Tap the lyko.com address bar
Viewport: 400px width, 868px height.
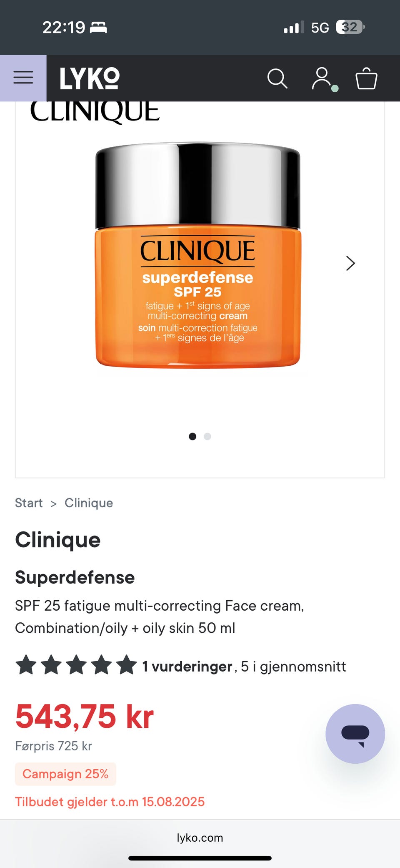coord(200,838)
